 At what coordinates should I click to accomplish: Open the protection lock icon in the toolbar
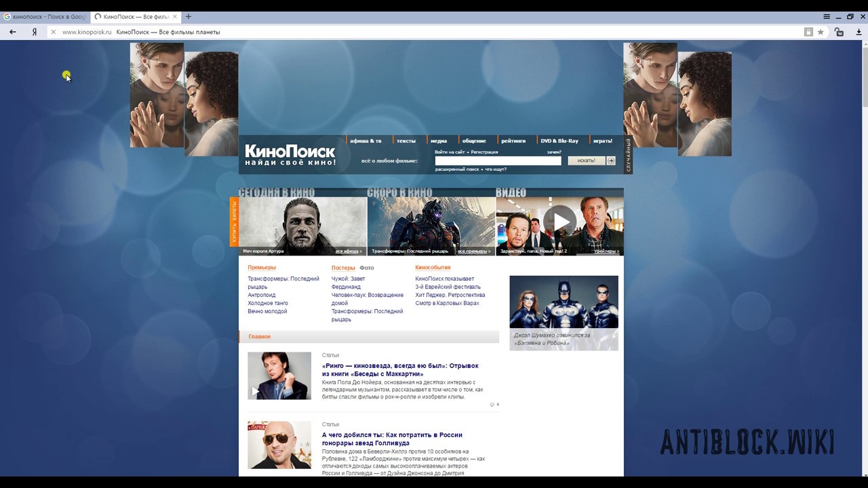[839, 32]
